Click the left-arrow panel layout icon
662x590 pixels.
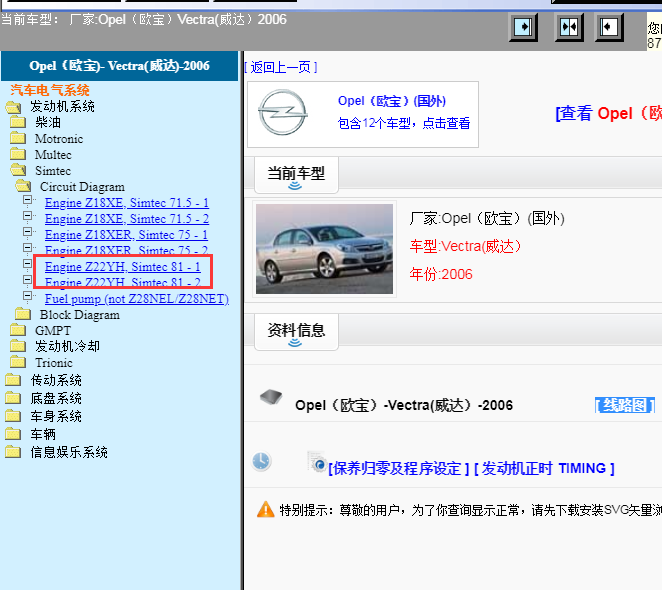coord(609,27)
